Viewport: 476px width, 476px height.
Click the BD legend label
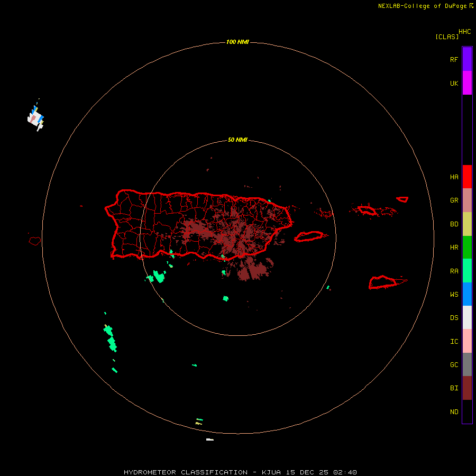click(x=454, y=224)
